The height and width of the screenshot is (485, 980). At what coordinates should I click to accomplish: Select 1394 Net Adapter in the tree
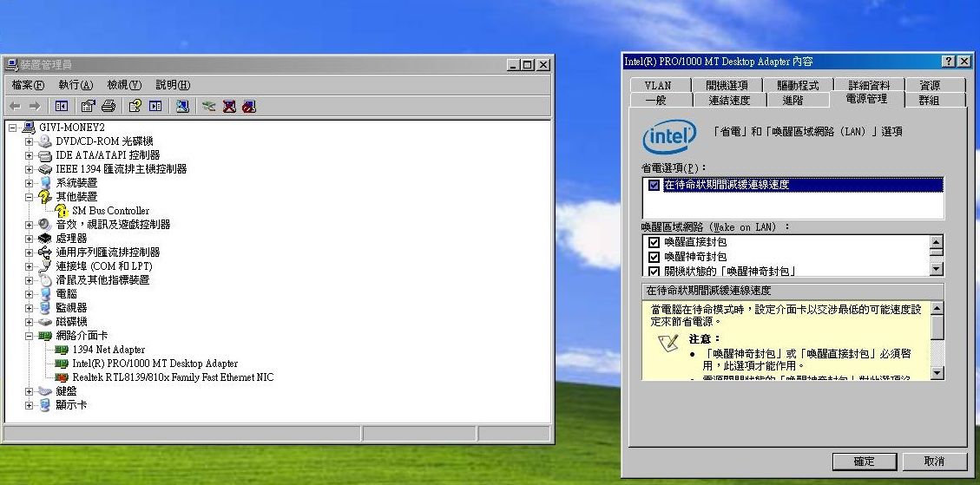pos(109,350)
